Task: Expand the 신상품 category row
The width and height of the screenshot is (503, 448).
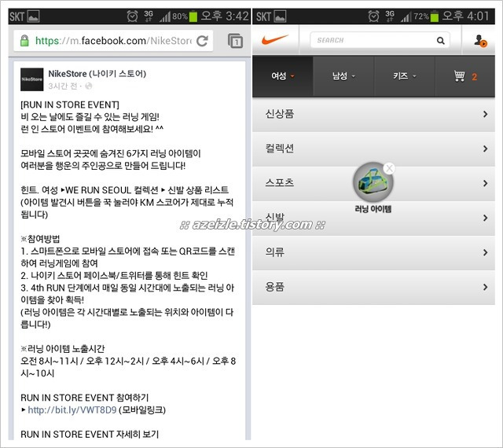Action: pos(373,114)
